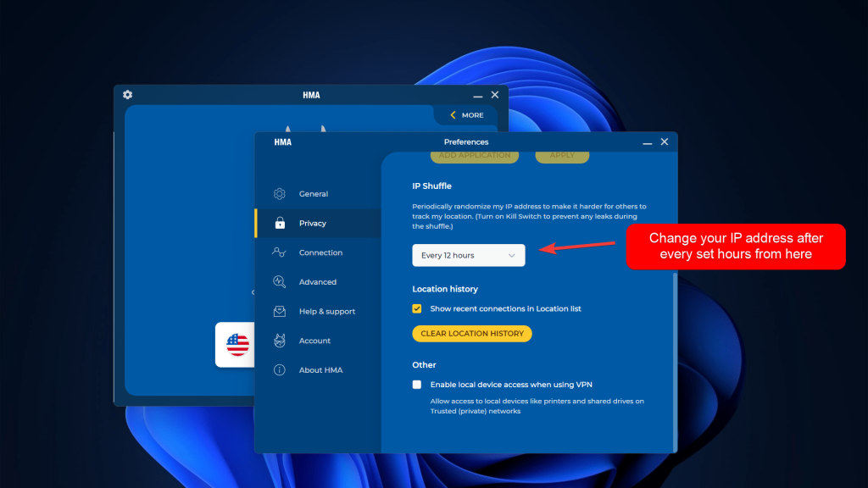Click the Preferences window title
The height and width of the screenshot is (488, 868).
pos(466,142)
